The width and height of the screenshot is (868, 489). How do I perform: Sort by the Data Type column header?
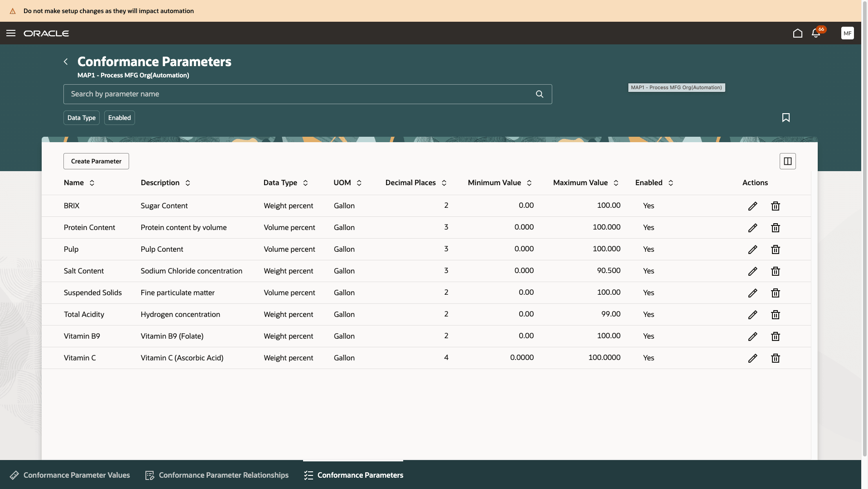pyautogui.click(x=305, y=183)
